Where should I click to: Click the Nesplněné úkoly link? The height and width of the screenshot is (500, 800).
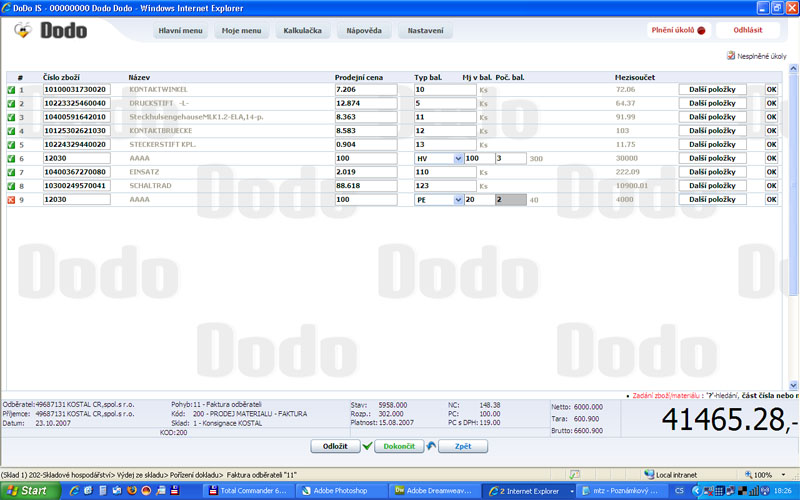click(x=762, y=56)
